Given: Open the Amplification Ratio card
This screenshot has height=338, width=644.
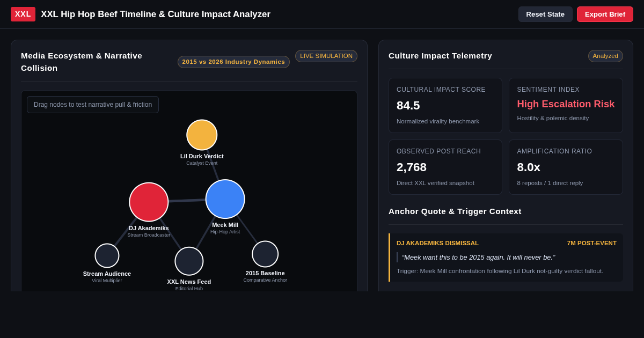Looking at the screenshot, I should point(566,167).
